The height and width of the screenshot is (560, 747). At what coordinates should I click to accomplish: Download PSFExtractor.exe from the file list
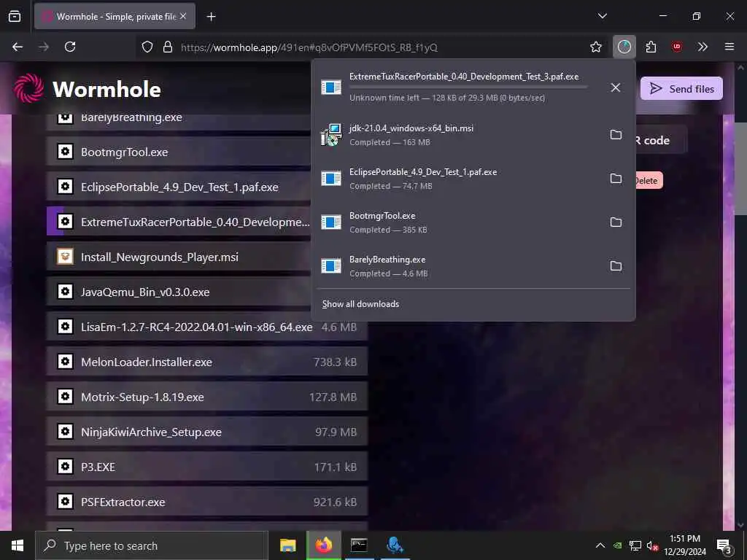pos(207,502)
